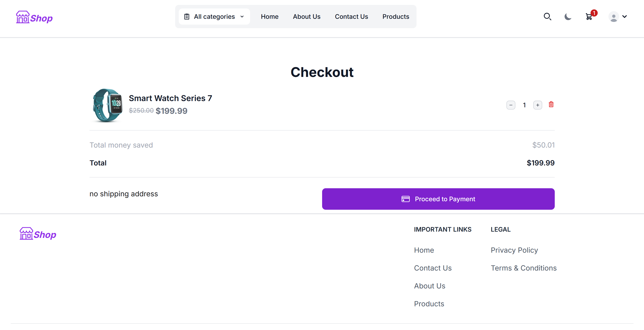Click the Shop logo in the header

(x=34, y=17)
